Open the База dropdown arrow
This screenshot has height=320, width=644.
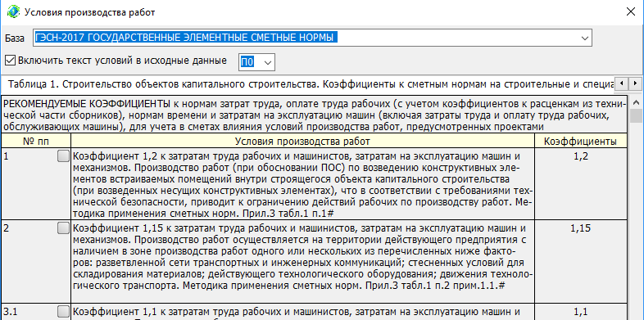[x=584, y=38]
